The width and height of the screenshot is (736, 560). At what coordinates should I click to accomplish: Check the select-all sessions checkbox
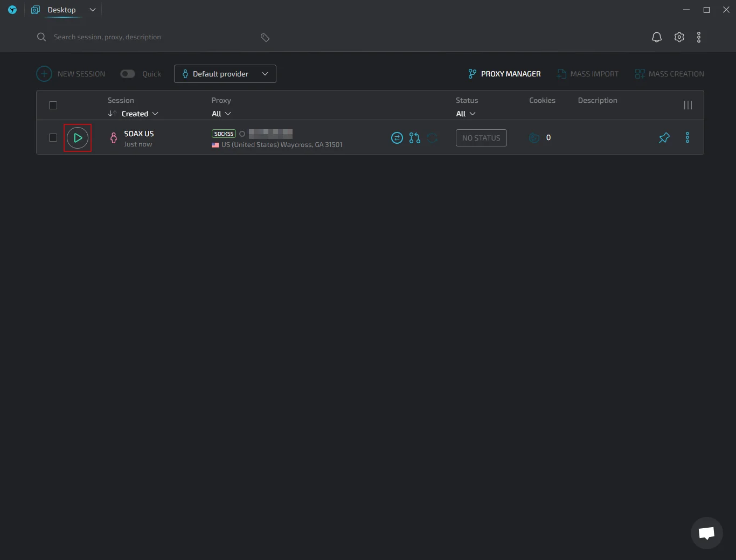[53, 106]
